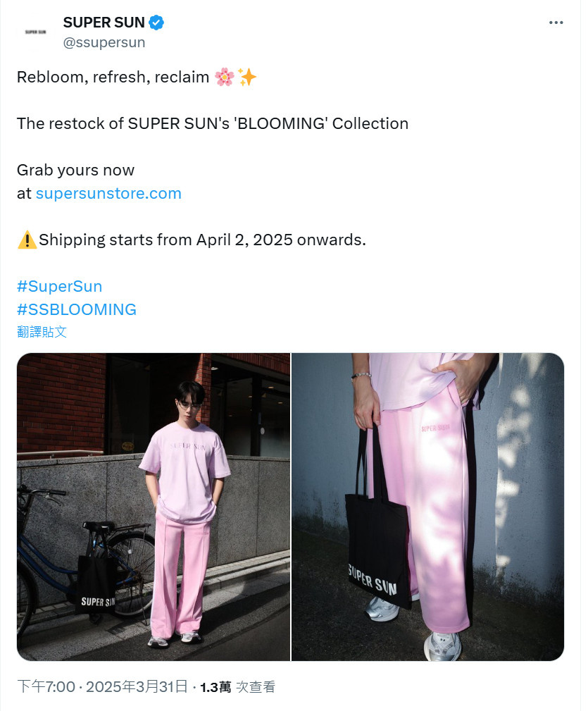Screen dimensions: 588x711
Task: Click the blue verified badge
Action: [x=156, y=23]
